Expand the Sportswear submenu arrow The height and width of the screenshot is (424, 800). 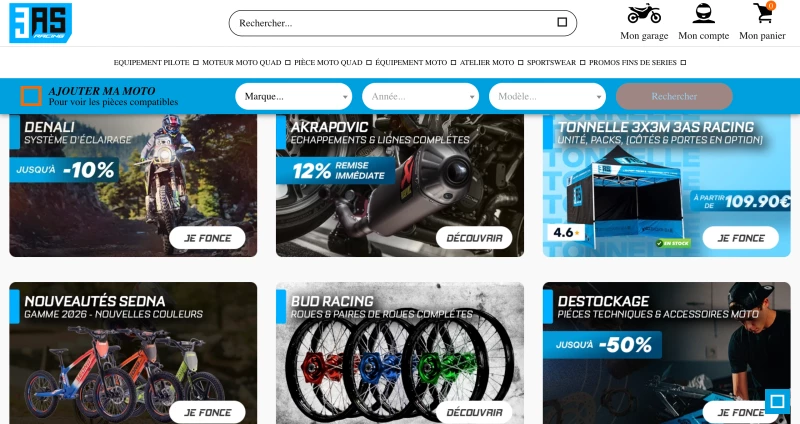coord(583,63)
